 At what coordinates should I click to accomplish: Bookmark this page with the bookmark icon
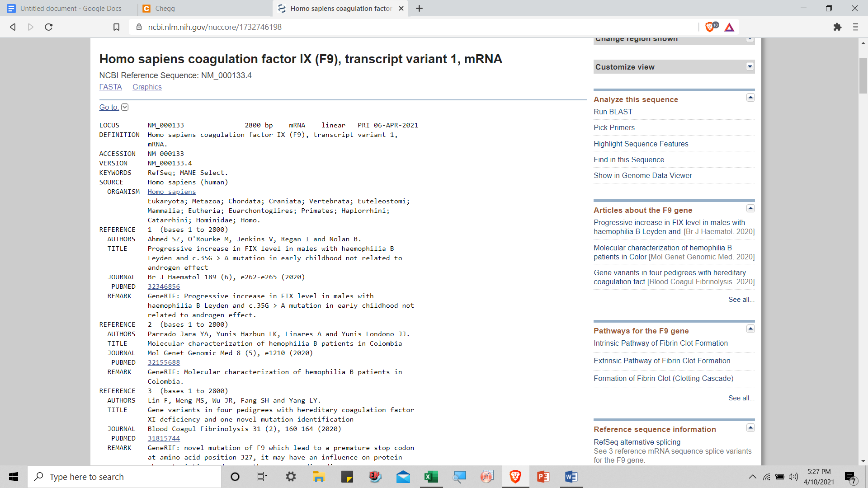coord(116,27)
